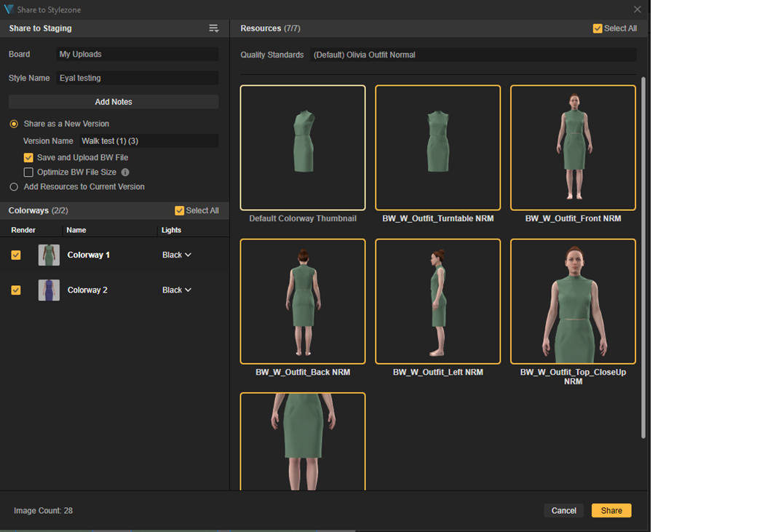773x532 pixels.
Task: Click the Colorway 2 name text
Action: pyautogui.click(x=87, y=290)
